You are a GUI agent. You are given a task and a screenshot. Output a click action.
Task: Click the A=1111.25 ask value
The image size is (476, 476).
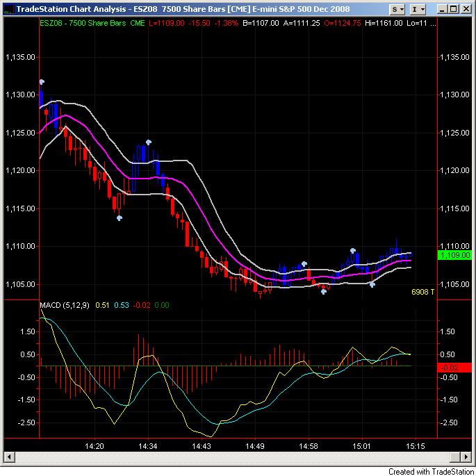(x=302, y=23)
